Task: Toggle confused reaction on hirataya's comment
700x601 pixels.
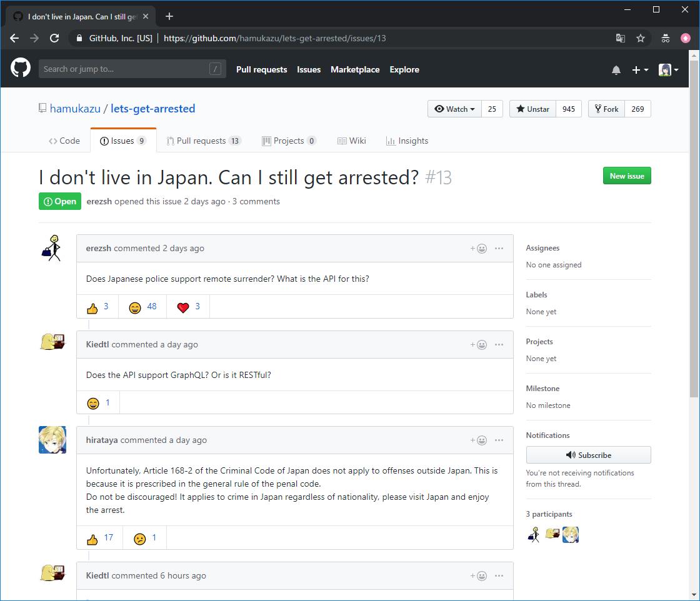Action: 144,538
